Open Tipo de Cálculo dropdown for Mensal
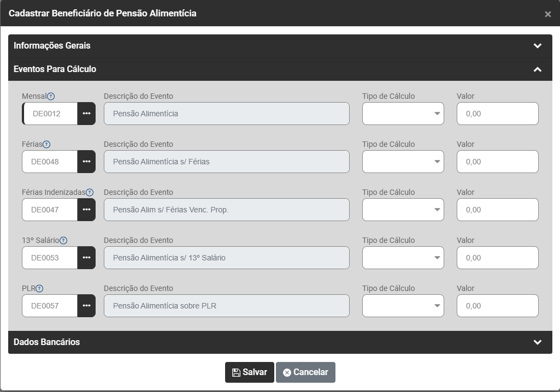 click(x=403, y=114)
